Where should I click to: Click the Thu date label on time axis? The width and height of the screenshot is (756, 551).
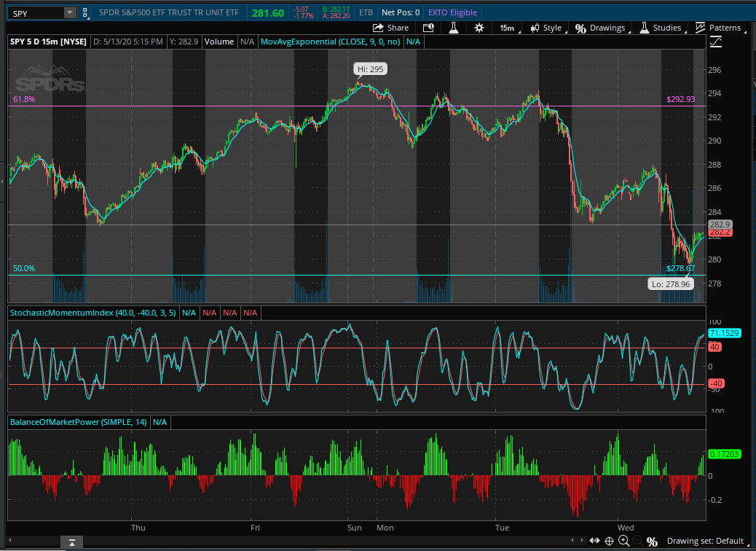pos(138,528)
